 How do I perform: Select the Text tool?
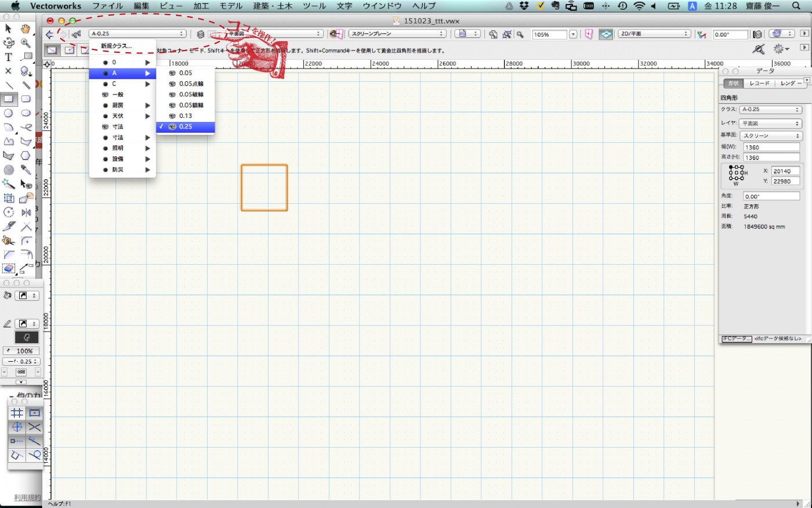(x=8, y=57)
